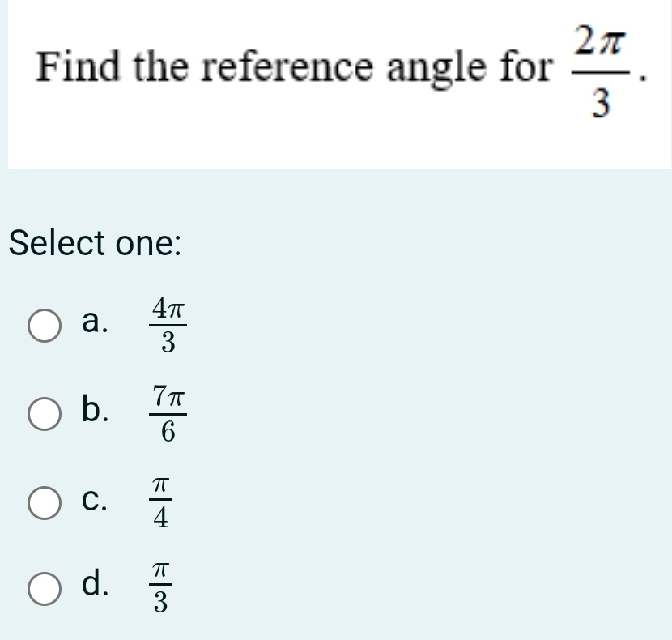Select radio button for option c
Viewport: 672px width, 640px height.
coord(44,503)
